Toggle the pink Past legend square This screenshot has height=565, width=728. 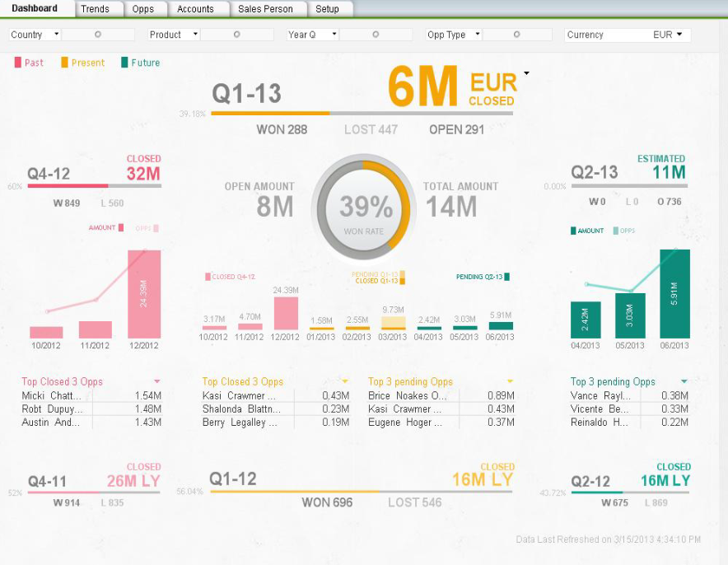[x=18, y=63]
